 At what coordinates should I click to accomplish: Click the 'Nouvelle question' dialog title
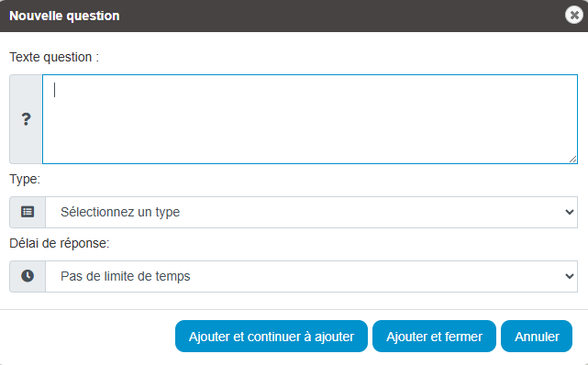tap(64, 16)
